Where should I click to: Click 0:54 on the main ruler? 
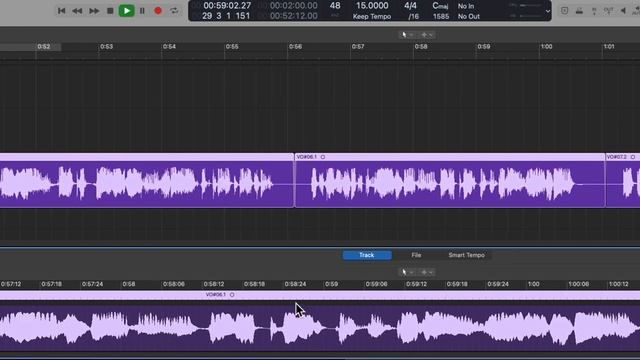169,47
